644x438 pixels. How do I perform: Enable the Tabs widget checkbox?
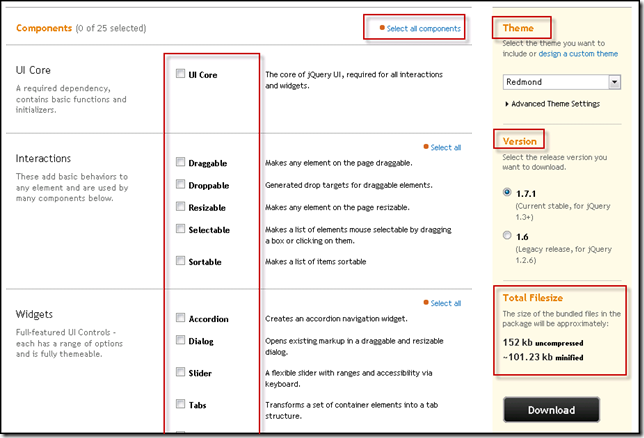pyautogui.click(x=180, y=404)
